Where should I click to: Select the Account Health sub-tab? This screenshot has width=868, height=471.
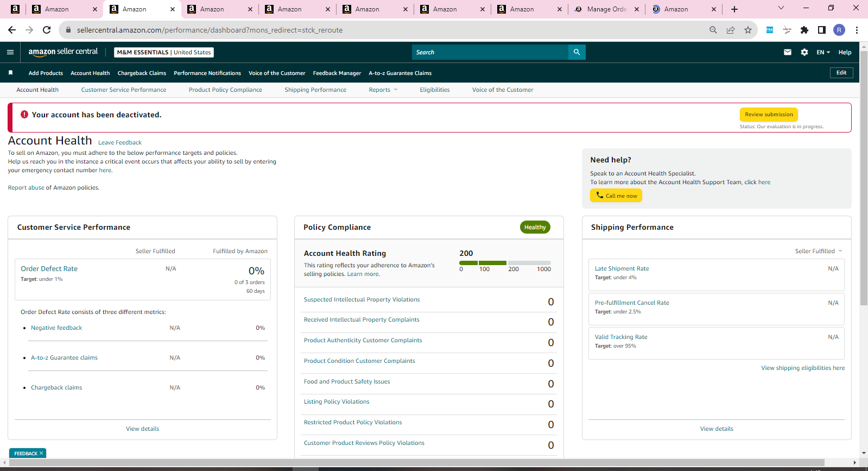coord(37,90)
